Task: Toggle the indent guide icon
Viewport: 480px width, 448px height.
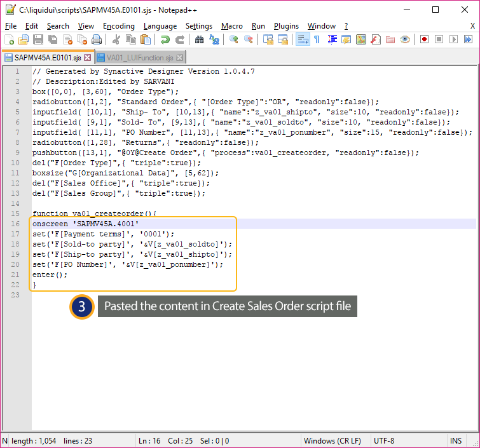Action: pyautogui.click(x=332, y=39)
